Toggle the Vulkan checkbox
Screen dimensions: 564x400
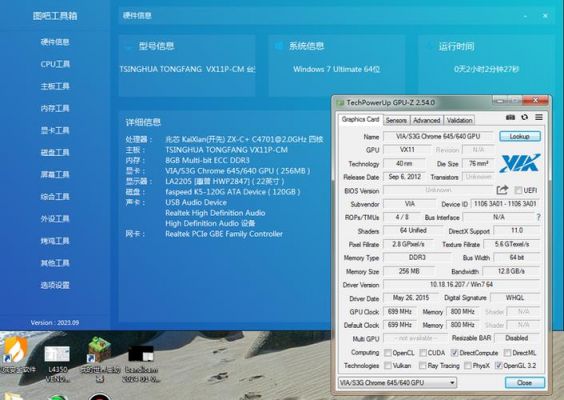point(388,366)
